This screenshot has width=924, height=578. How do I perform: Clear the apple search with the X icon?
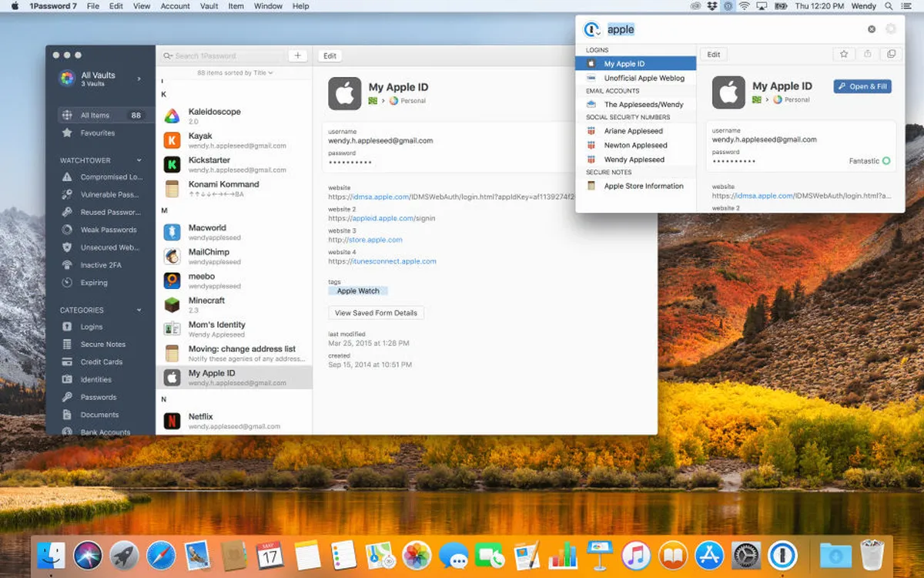872,29
